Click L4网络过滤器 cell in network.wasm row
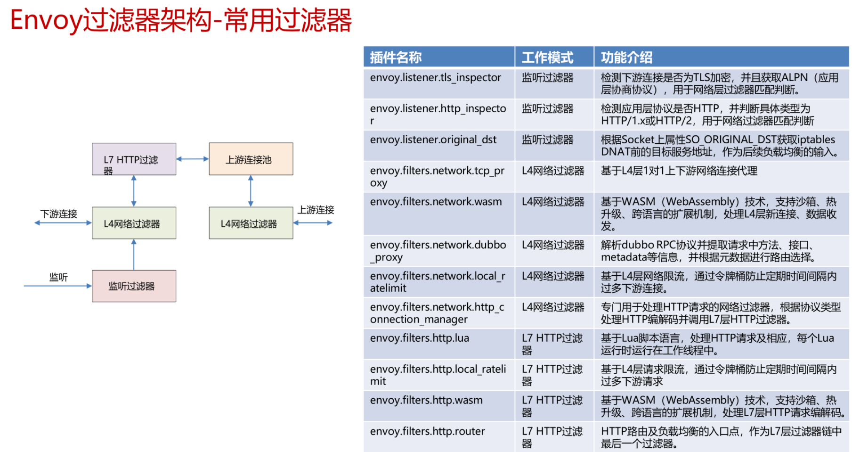 click(x=554, y=214)
